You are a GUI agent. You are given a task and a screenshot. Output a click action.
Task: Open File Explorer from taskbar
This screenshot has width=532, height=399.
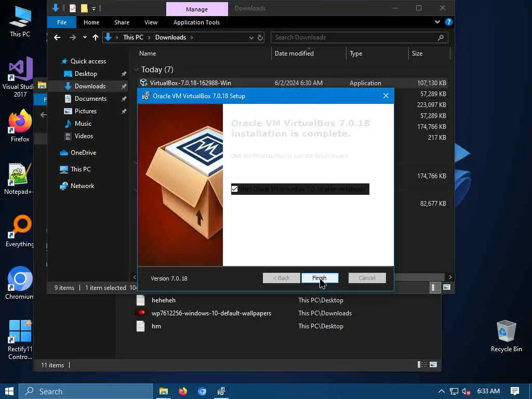[x=164, y=391]
